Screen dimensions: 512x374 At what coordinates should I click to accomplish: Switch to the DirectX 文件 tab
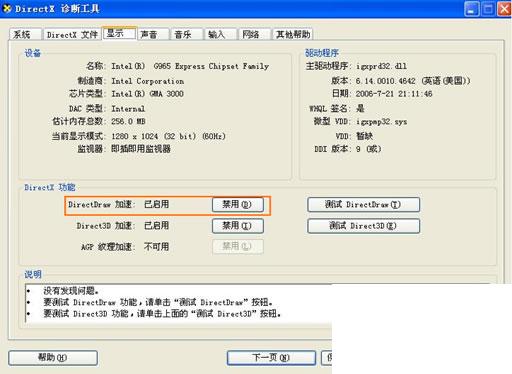point(72,35)
